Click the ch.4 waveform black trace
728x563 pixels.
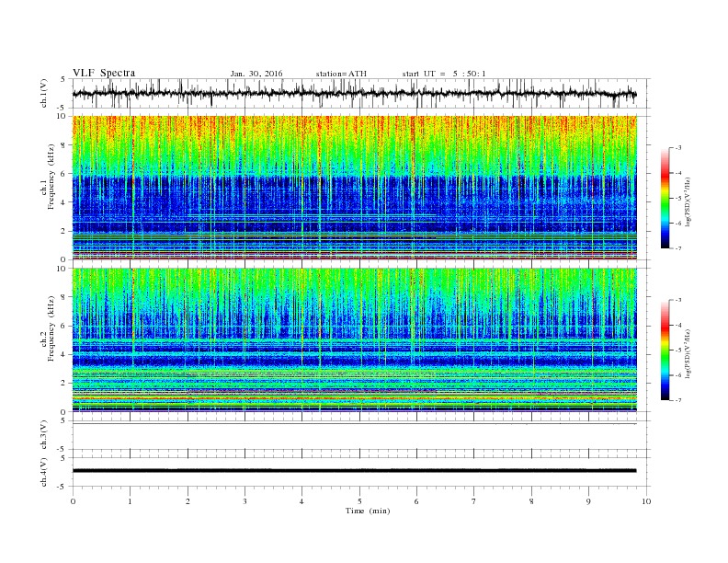click(x=354, y=471)
